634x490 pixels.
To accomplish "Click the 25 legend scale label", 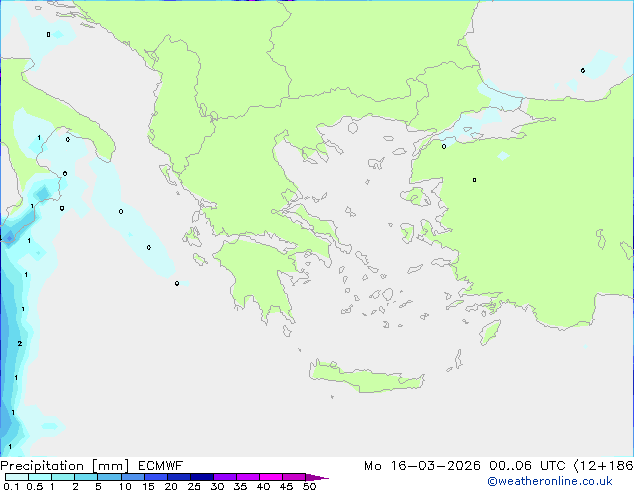I will point(194,486).
